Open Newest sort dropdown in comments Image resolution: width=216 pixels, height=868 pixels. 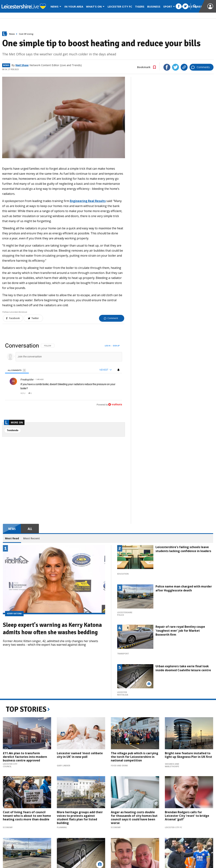coord(105,370)
